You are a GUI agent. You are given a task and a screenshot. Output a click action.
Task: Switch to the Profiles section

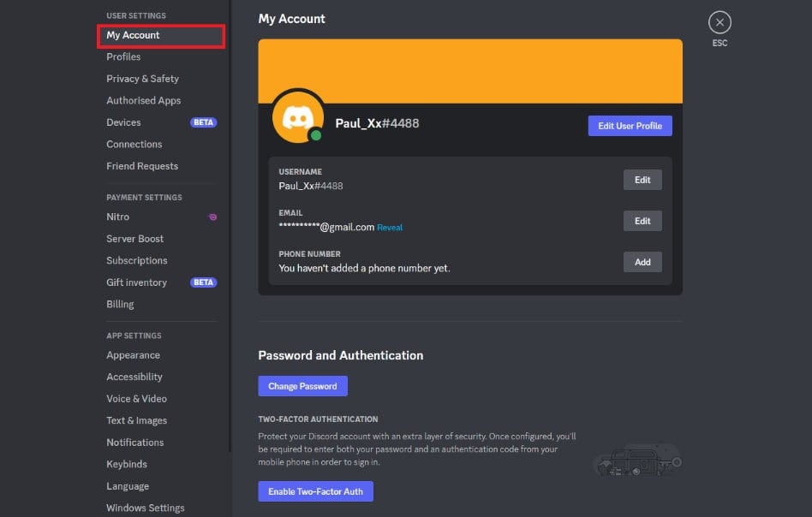tap(123, 56)
